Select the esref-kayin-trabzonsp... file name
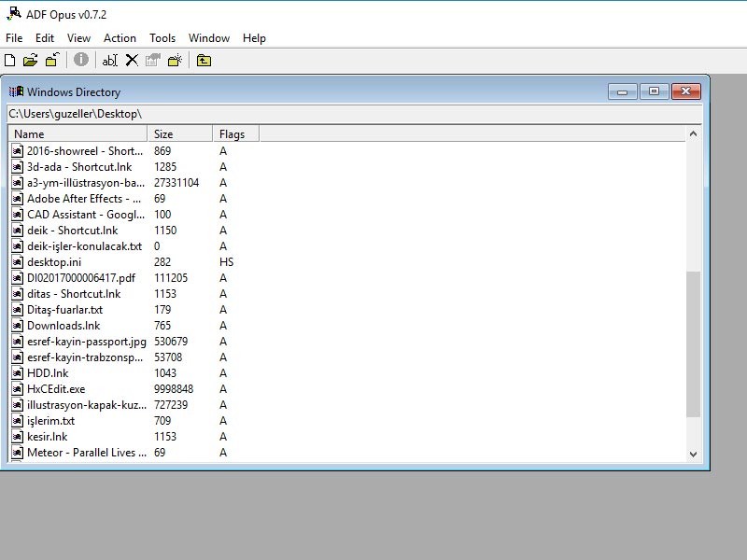Image resolution: width=747 pixels, height=560 pixels. click(85, 357)
